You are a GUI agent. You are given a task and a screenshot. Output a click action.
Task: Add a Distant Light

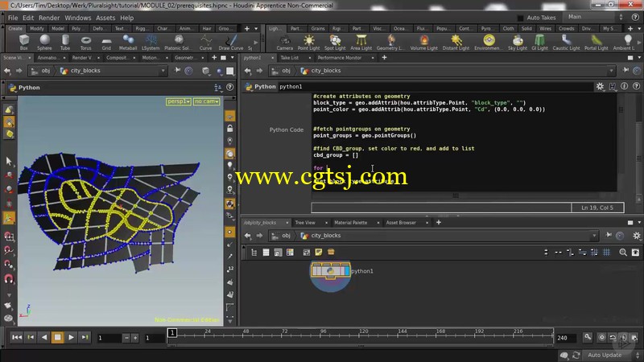point(456,43)
